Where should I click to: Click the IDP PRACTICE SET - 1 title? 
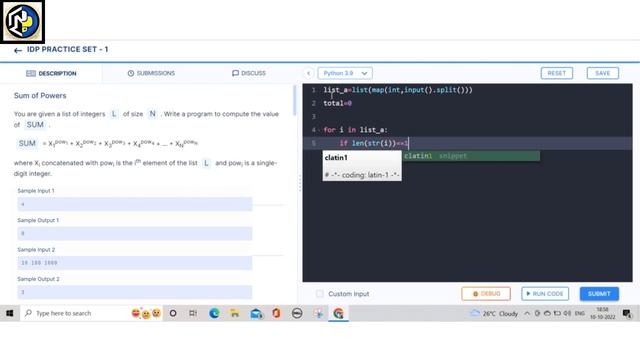[x=68, y=49]
